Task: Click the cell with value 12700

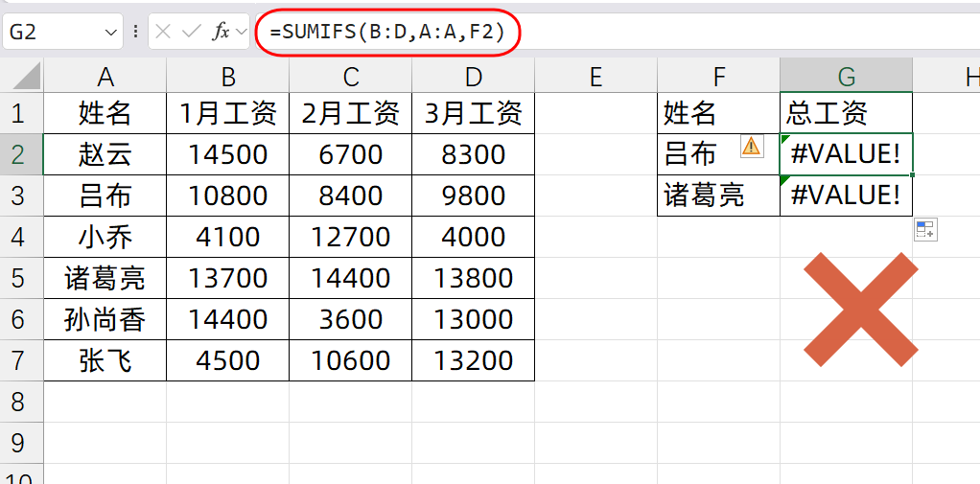Action: (351, 237)
